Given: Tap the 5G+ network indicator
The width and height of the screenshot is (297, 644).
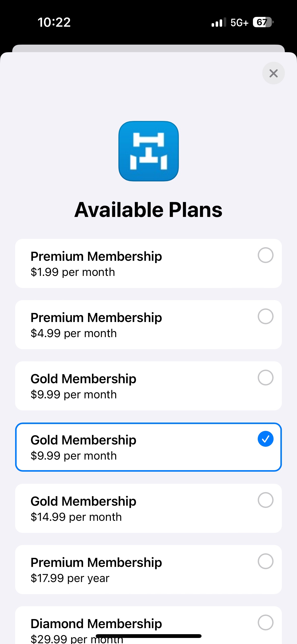Looking at the screenshot, I should click(x=239, y=23).
